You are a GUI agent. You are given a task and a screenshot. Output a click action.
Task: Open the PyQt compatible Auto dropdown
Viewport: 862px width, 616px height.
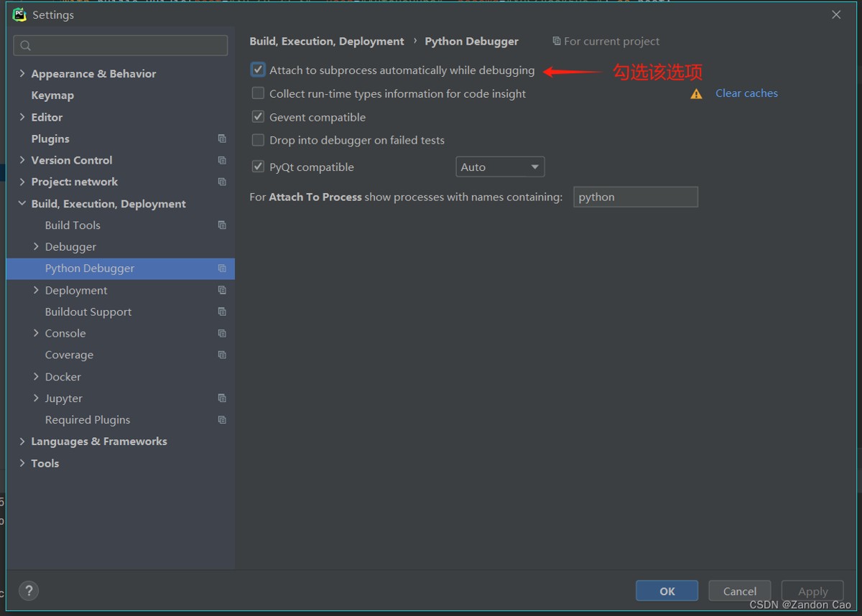pyautogui.click(x=500, y=167)
